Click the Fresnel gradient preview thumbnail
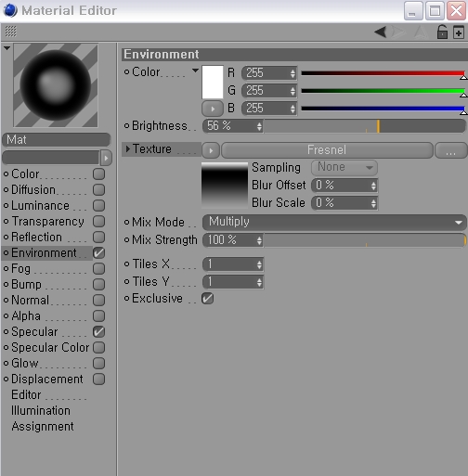468x476 pixels. pos(225,185)
